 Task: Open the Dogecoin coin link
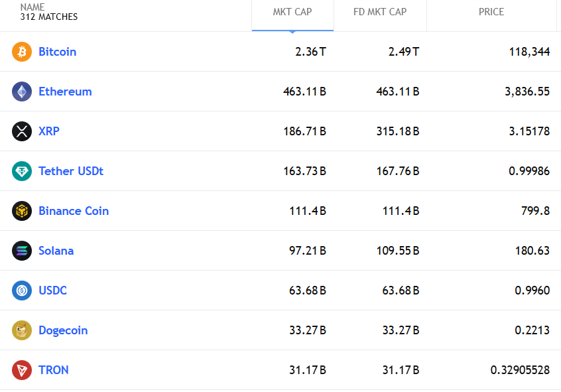pyautogui.click(x=63, y=330)
